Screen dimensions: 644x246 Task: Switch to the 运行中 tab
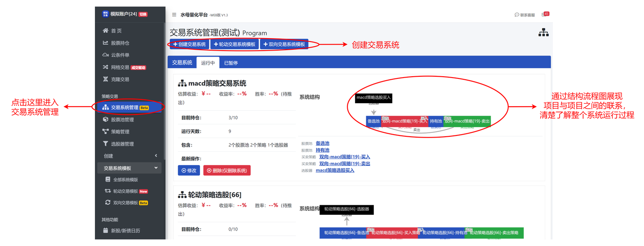208,63
